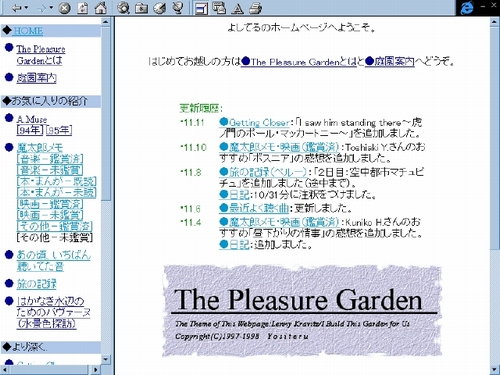Open the Forward button history dropdown arrow
Viewport: 500px width, 375px height.
tap(51, 8)
